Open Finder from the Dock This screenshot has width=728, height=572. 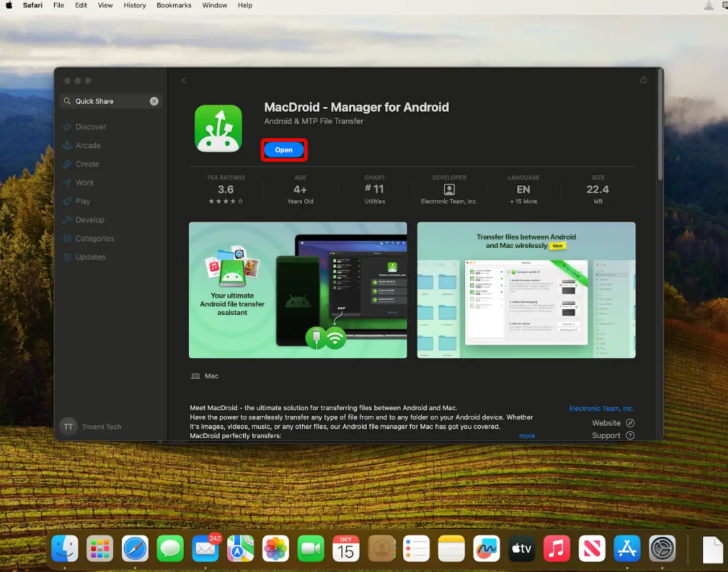coord(65,548)
